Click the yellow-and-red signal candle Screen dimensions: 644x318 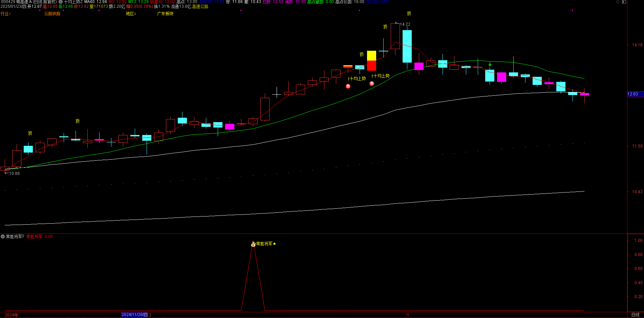[x=371, y=61]
